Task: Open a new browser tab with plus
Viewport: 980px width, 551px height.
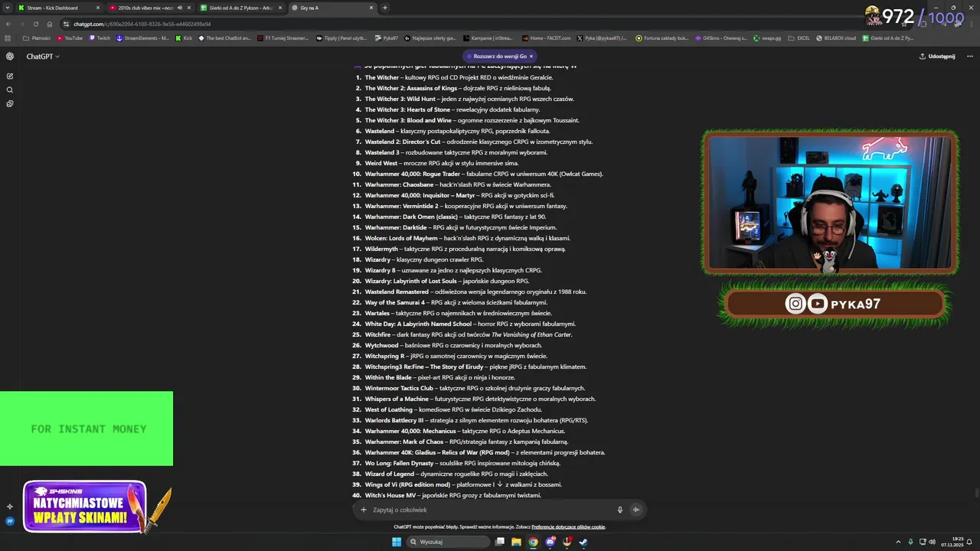Action: [384, 8]
